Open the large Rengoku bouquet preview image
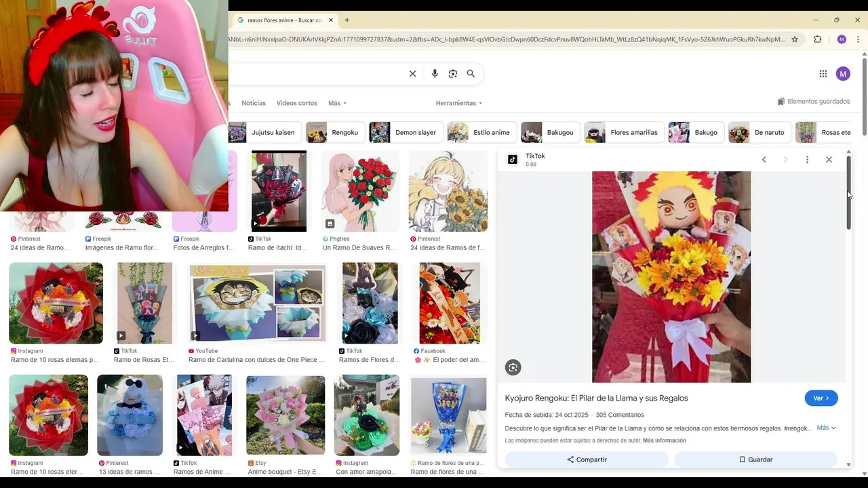This screenshot has width=868, height=488. pos(671,277)
